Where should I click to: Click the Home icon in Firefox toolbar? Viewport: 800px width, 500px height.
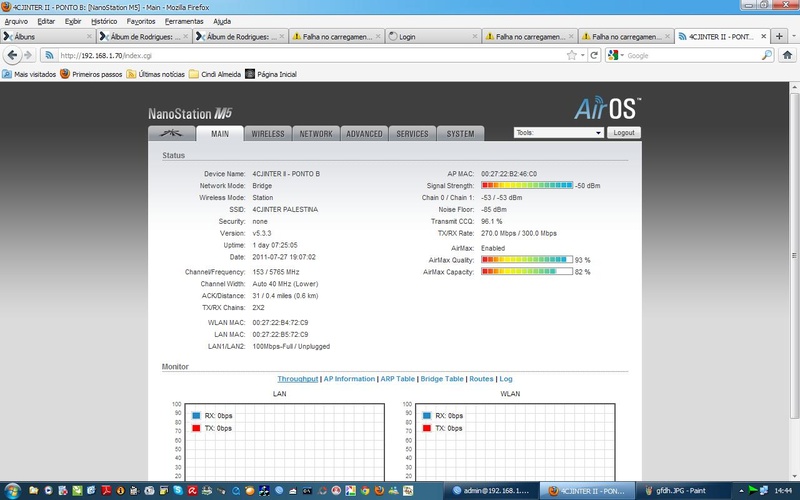coord(787,55)
